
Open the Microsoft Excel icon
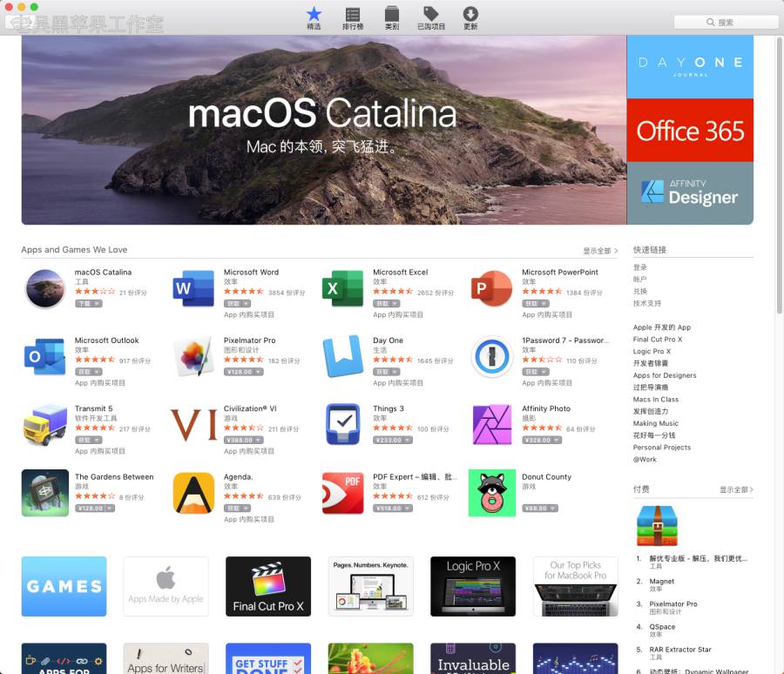pyautogui.click(x=342, y=288)
